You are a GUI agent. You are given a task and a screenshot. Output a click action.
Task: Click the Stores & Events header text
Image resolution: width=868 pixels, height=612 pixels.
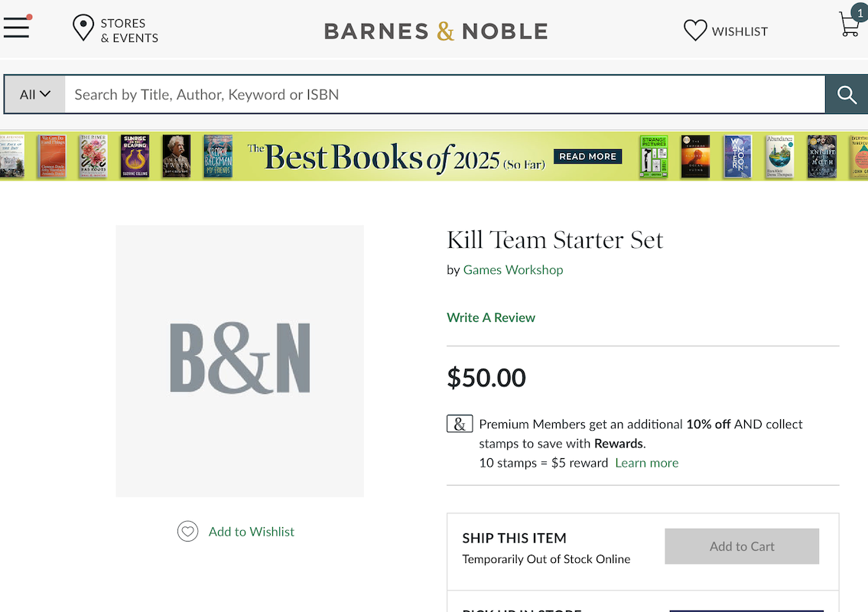click(x=129, y=31)
